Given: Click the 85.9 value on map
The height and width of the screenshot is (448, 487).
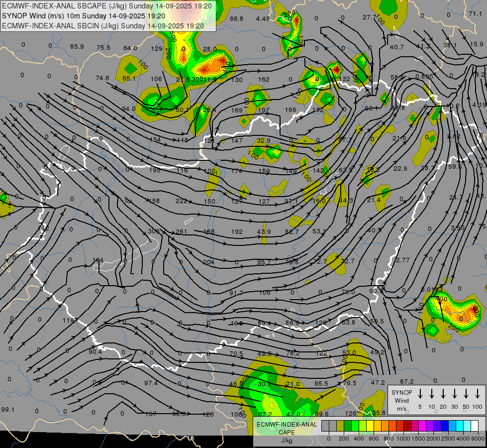Looking at the screenshot, I should [77, 47].
